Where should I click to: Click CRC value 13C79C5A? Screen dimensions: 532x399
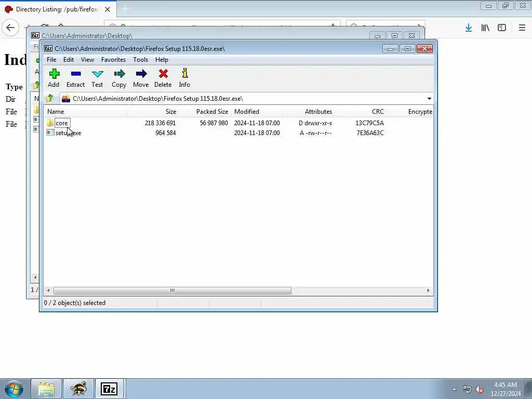(x=369, y=123)
